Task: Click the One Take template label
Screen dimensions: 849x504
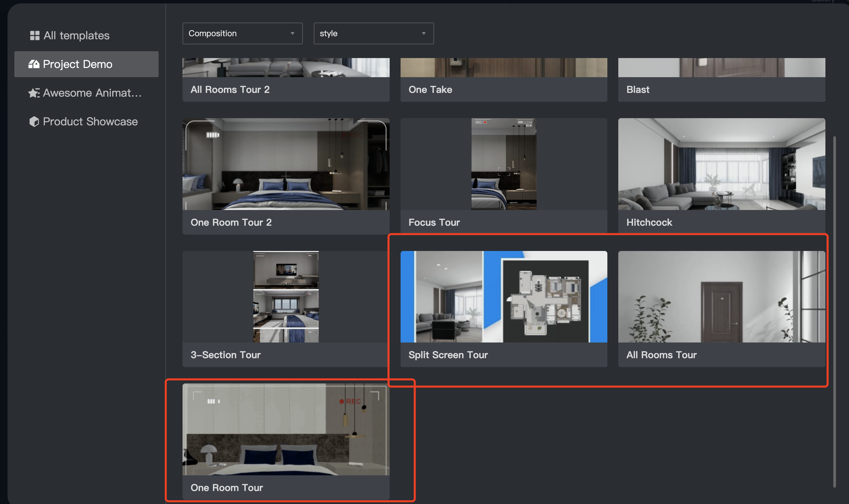Action: [430, 89]
